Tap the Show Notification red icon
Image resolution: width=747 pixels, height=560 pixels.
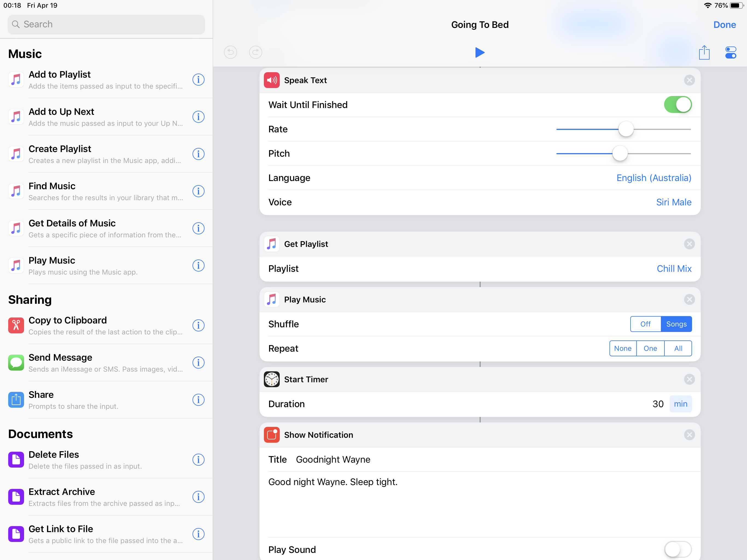click(272, 435)
